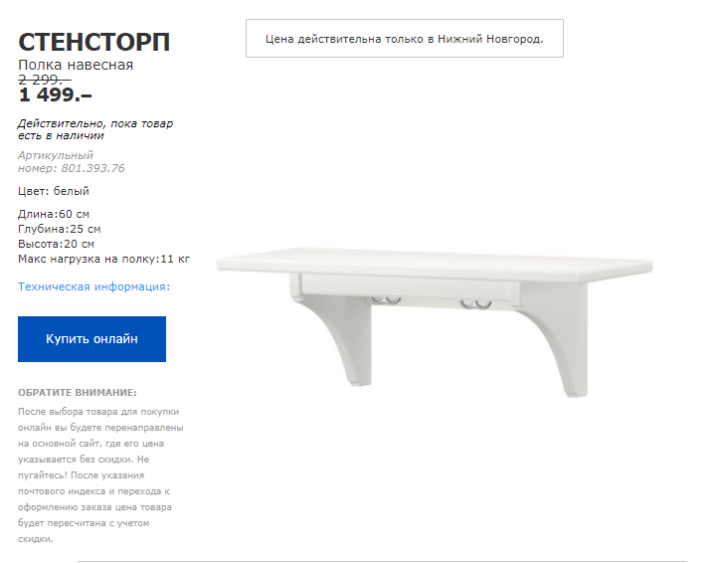Click the right hooks under the shelf
Viewport: 728px width, 563px height.
[x=475, y=303]
